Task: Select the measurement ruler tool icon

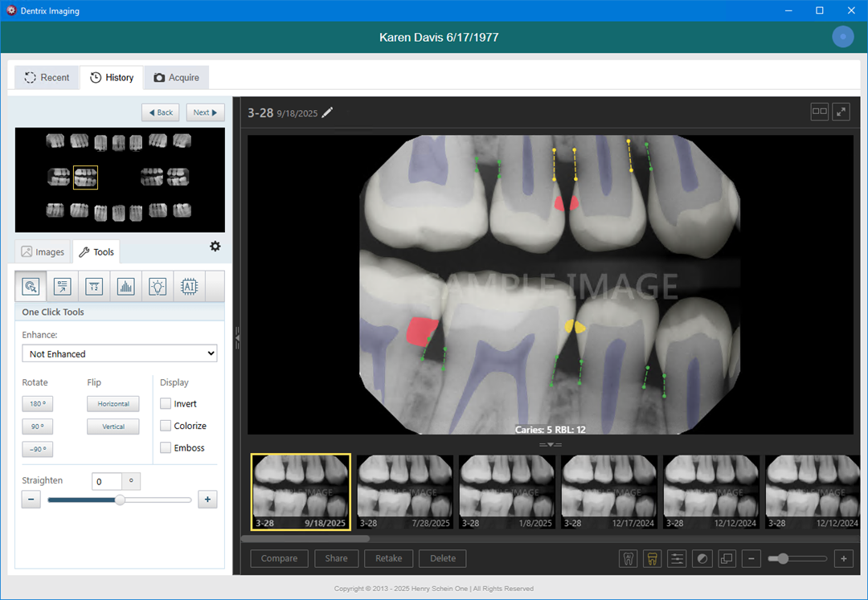Action: [x=94, y=286]
